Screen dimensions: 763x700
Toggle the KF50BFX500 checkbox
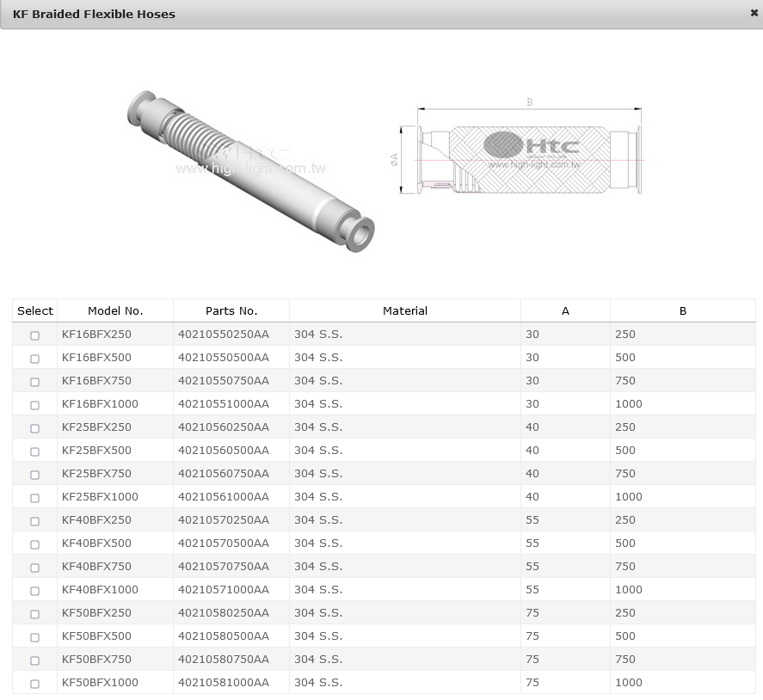pyautogui.click(x=35, y=637)
